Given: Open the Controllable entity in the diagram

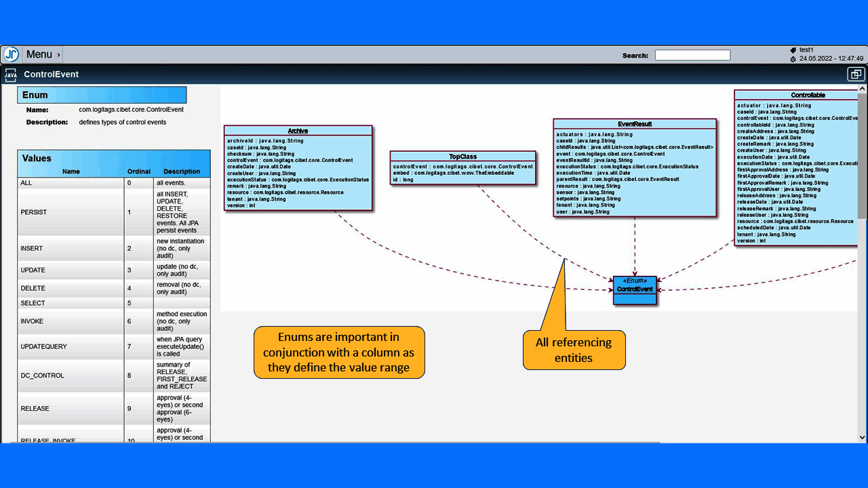Looking at the screenshot, I should (x=807, y=96).
